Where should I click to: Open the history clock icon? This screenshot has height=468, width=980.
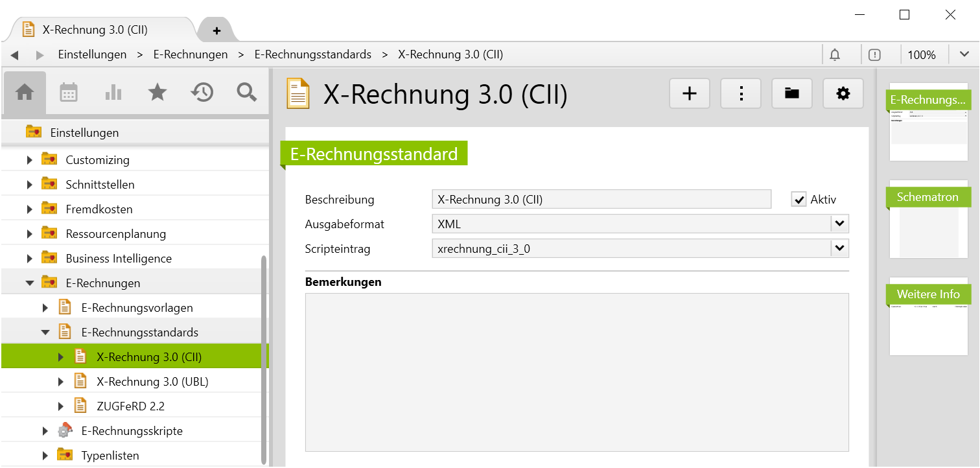pos(202,93)
